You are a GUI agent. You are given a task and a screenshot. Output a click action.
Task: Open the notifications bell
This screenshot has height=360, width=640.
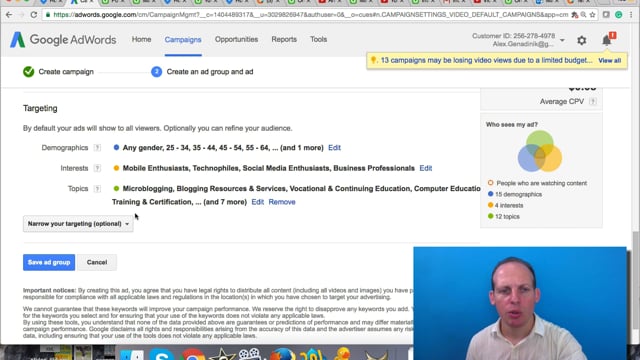click(x=607, y=40)
